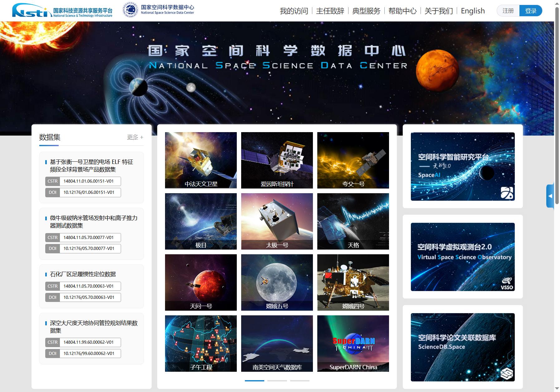Screen dimensions: 560x392
Task: Open the 天问一号 Mars mission thumbnail
Action: [x=201, y=282]
